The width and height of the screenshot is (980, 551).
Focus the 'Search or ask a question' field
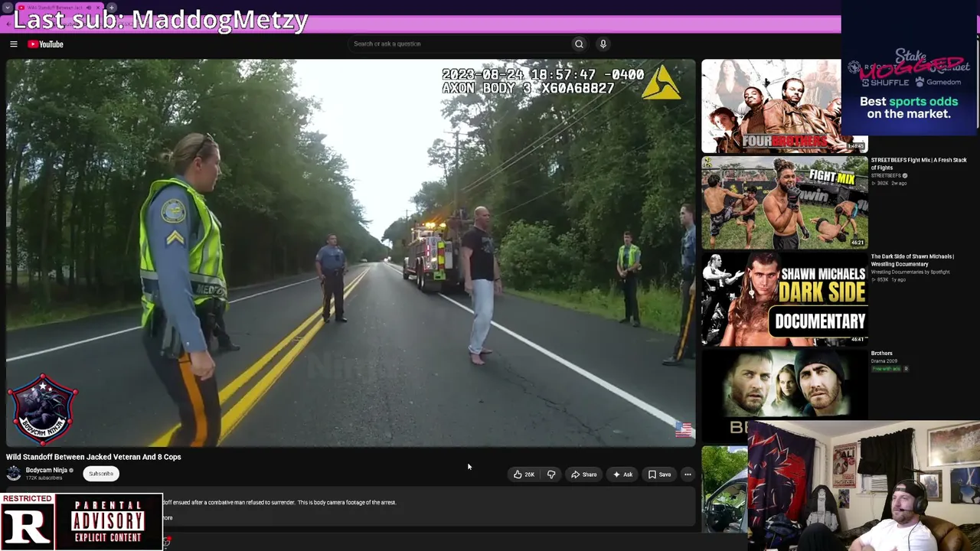click(458, 44)
